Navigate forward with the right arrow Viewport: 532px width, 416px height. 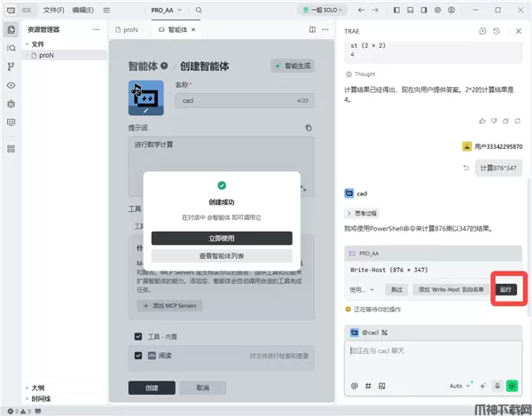[x=375, y=10]
